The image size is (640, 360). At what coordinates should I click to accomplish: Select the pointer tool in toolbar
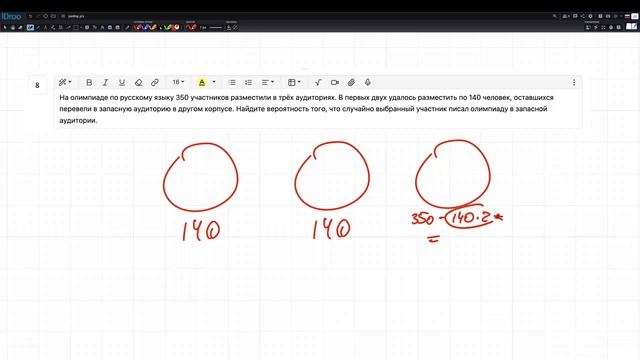tap(5, 27)
